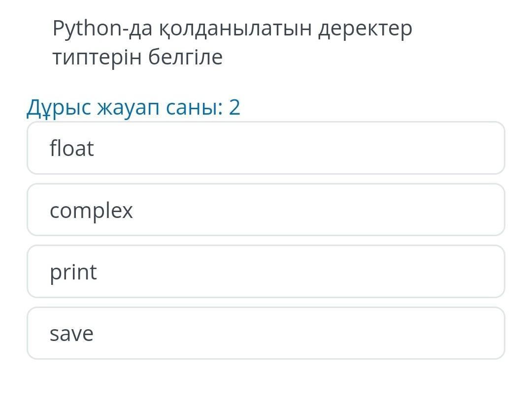This screenshot has height=402, width=532.
Task: Select the "float" answer option
Action: (266, 148)
